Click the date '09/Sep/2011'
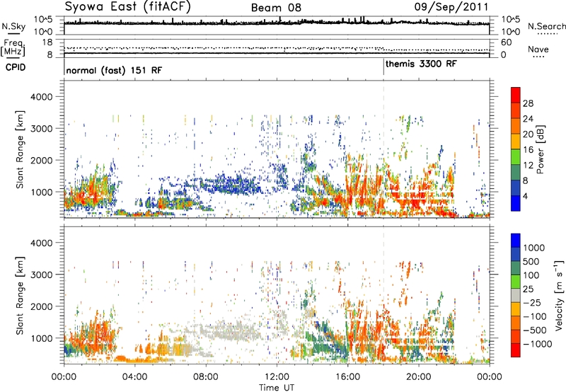 tap(451, 6)
